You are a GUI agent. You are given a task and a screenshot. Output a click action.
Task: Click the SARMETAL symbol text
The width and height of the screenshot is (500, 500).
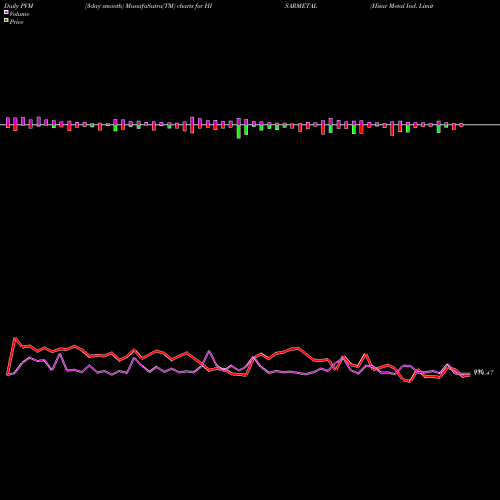[301, 6]
